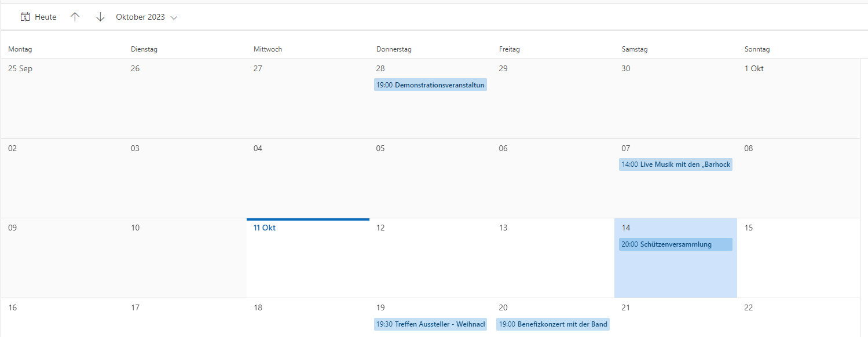Image resolution: width=868 pixels, height=337 pixels.
Task: Open the 19:00 Demonstrationsveranstaltung event
Action: pos(430,85)
